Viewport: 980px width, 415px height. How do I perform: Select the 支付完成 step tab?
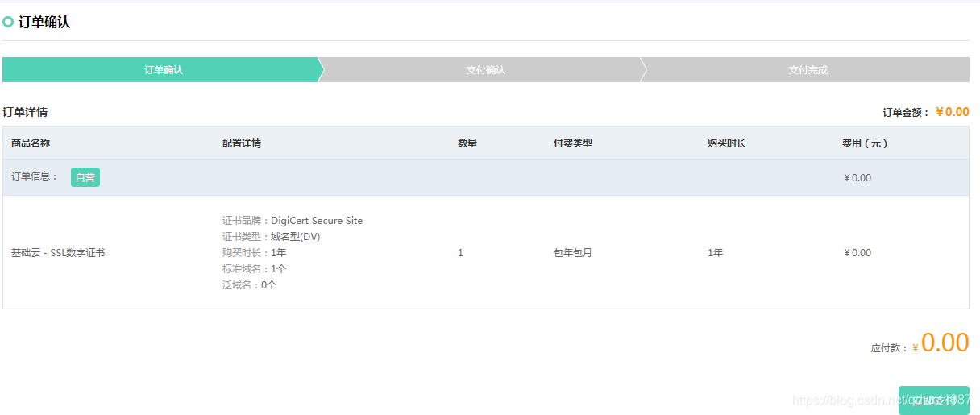pyautogui.click(x=808, y=70)
